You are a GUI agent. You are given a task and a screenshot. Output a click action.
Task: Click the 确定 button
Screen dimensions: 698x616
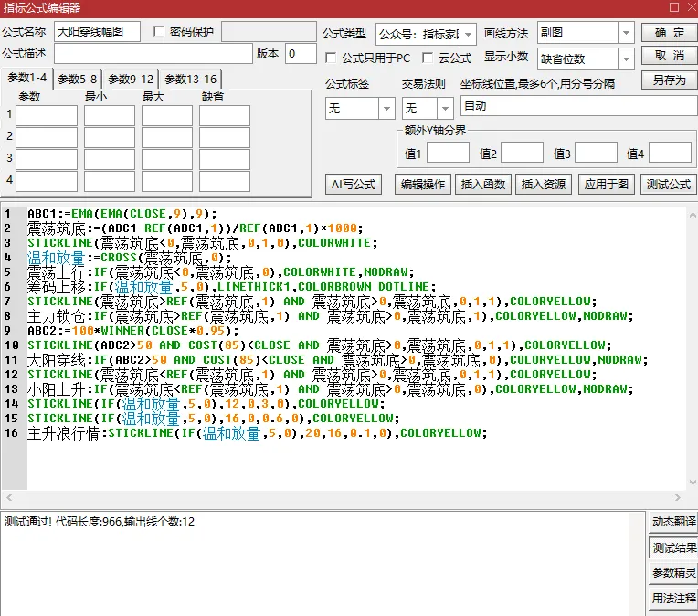coord(669,33)
